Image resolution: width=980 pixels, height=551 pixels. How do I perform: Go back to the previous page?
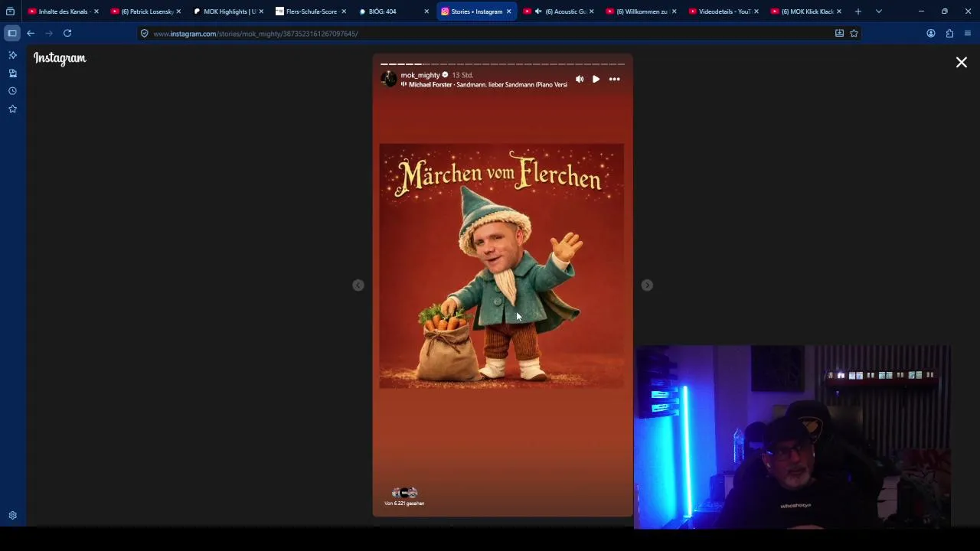pos(31,33)
